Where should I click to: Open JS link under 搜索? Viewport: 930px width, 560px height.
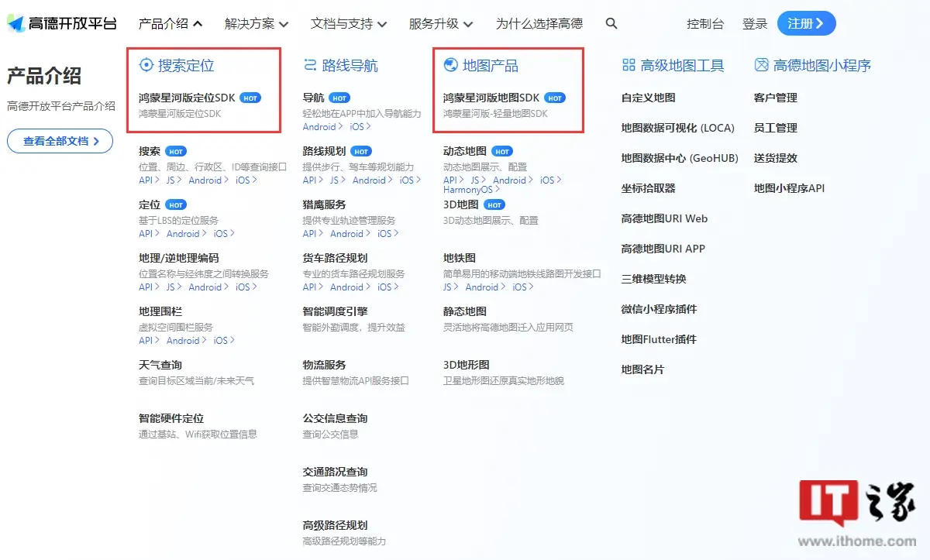tap(174, 180)
